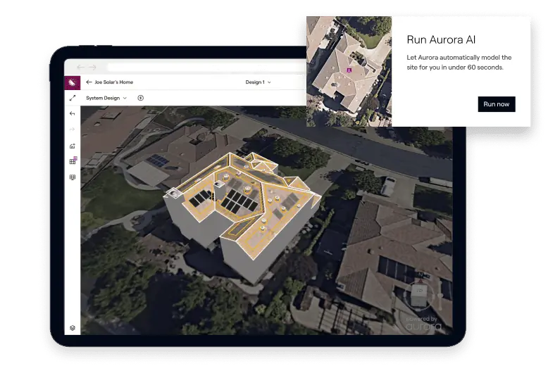Click the undo arrow in left sidebar
Viewport: 548px width, 392px height.
pos(72,113)
